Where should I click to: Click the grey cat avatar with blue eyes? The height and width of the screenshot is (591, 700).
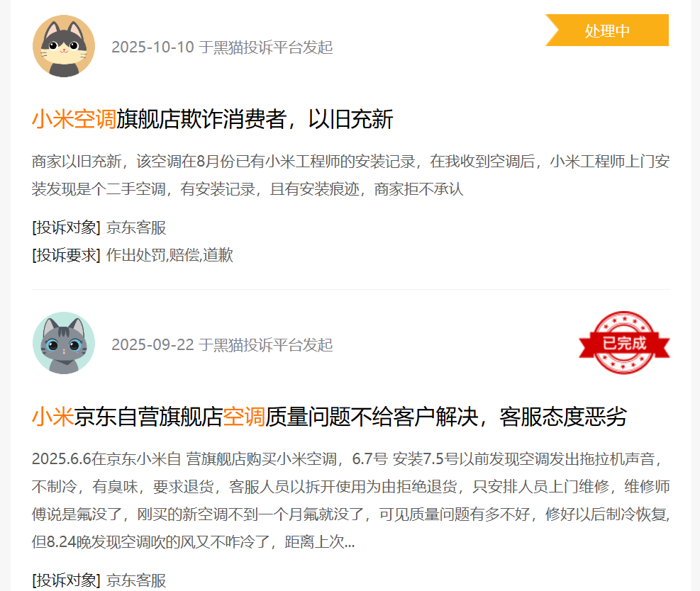[x=64, y=343]
